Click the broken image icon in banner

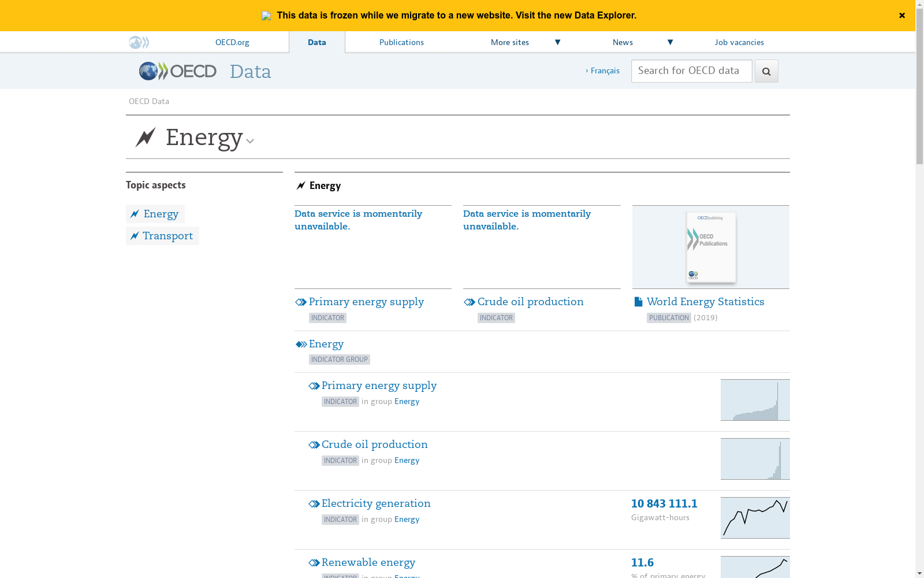tap(266, 16)
